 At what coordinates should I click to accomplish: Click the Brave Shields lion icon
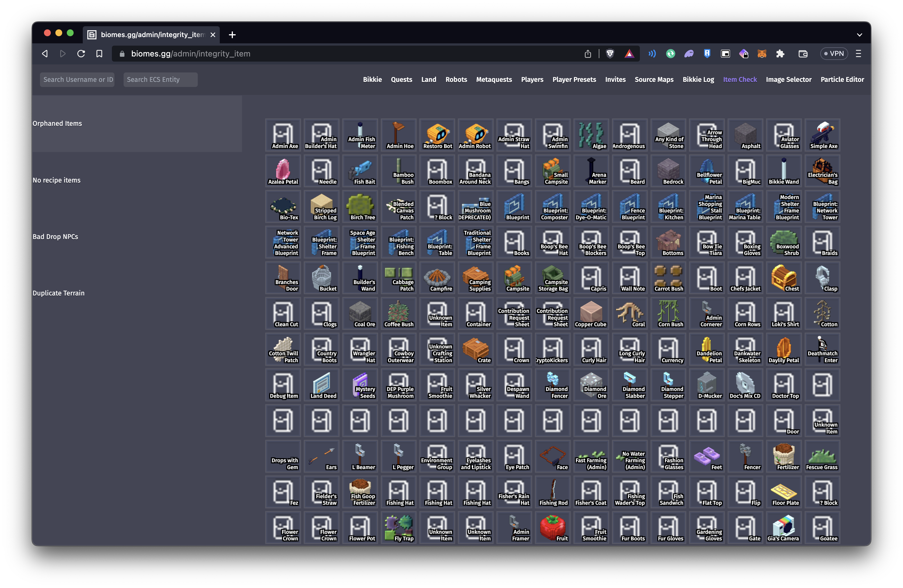[x=610, y=54]
